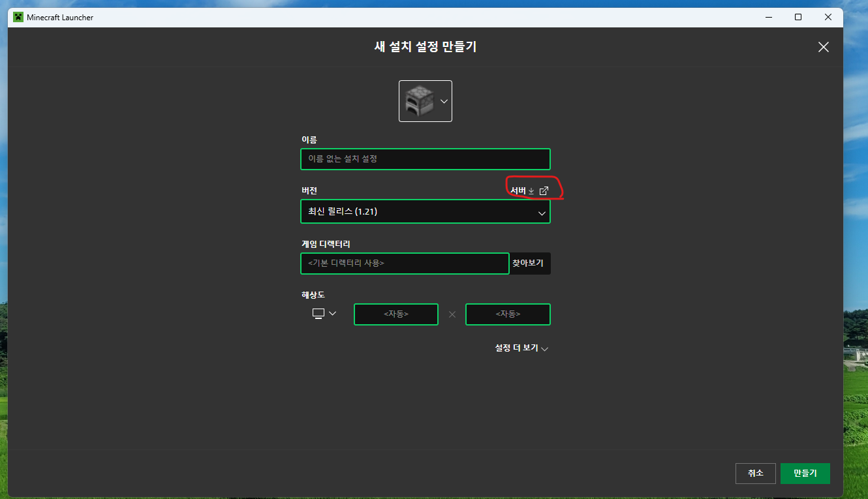Close the Minecraft Launcher window
Screen dimensions: 868x499
click(x=828, y=17)
